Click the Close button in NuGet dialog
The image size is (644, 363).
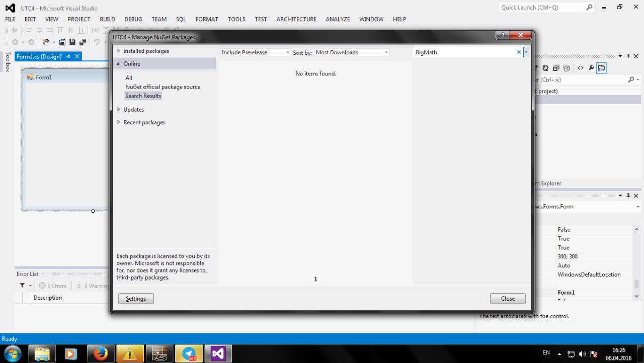(508, 299)
